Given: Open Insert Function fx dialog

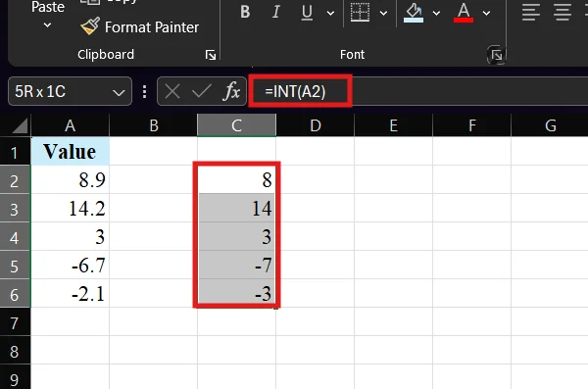Looking at the screenshot, I should [x=231, y=91].
